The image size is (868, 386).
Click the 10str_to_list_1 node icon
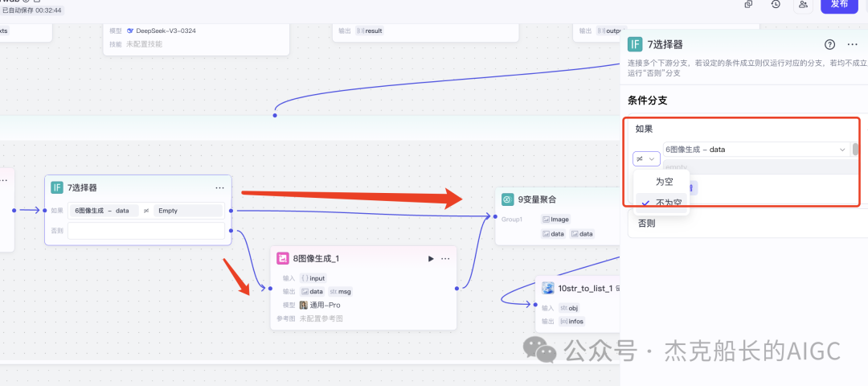coord(548,288)
